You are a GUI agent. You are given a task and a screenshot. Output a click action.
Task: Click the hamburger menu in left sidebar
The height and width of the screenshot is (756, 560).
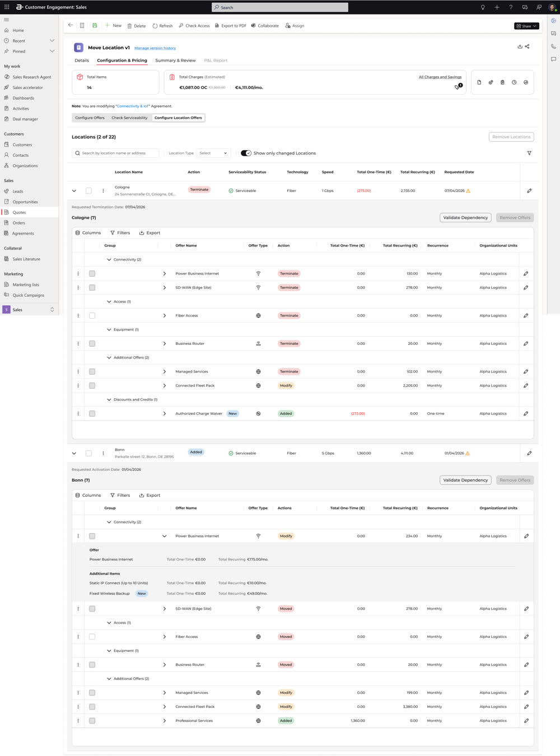tap(7, 20)
